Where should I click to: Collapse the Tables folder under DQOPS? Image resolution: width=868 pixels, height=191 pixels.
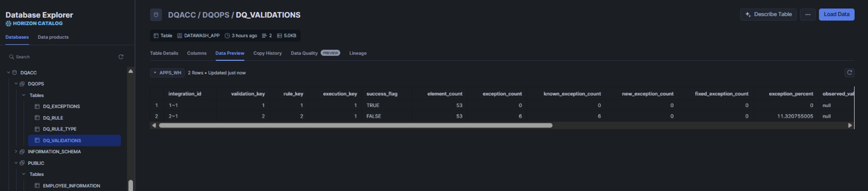(24, 95)
